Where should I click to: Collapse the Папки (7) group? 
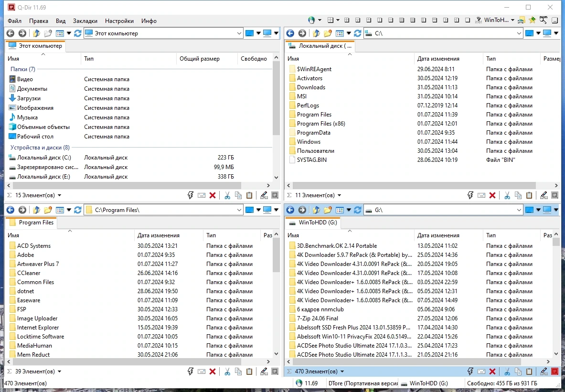23,69
